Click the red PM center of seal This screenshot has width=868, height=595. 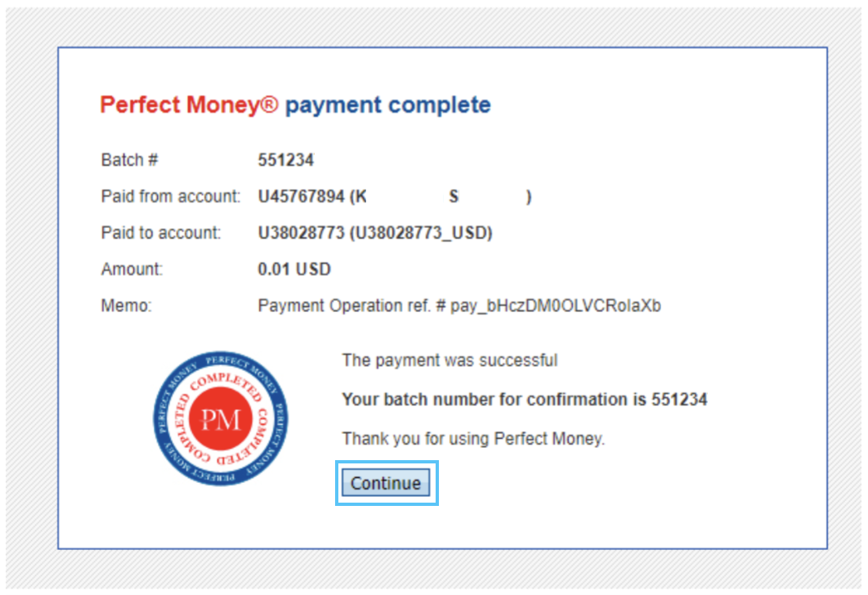coord(221,419)
